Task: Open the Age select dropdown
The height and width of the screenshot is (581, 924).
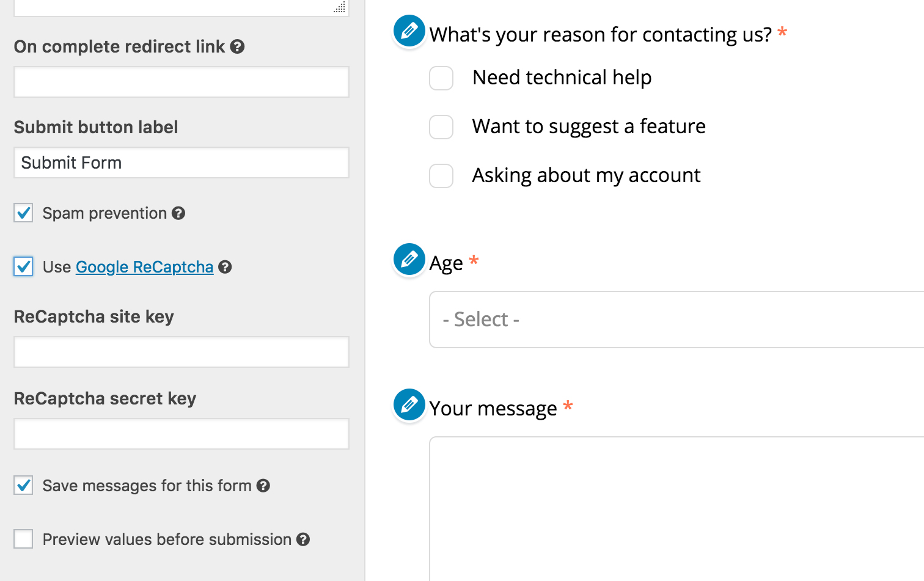Action: [x=676, y=320]
